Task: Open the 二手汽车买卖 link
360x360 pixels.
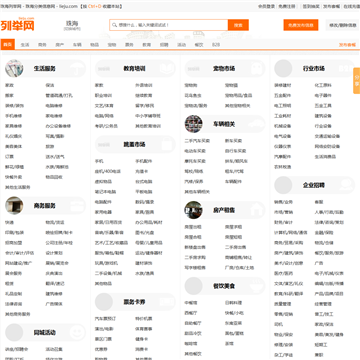Action: point(197,141)
